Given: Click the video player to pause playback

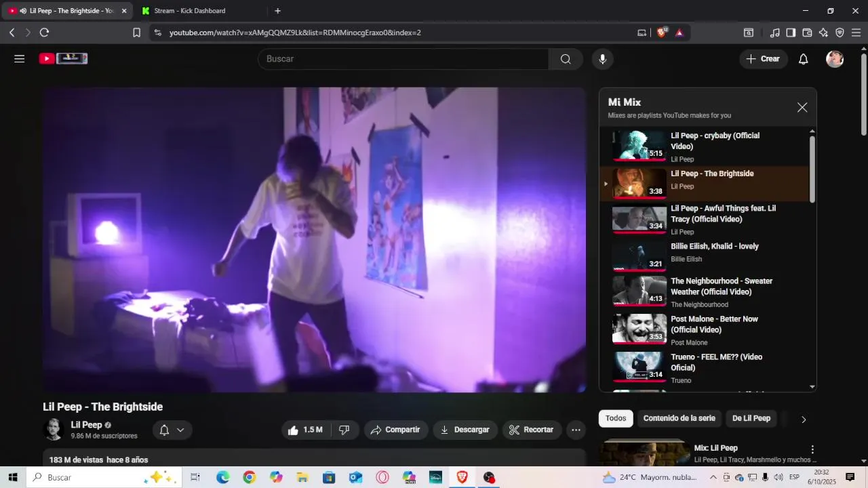Looking at the screenshot, I should pos(314,239).
